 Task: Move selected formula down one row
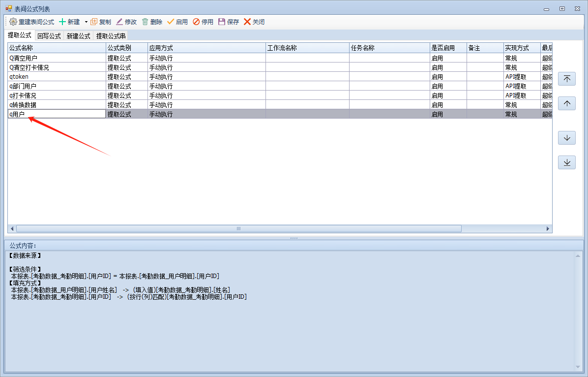(566, 138)
